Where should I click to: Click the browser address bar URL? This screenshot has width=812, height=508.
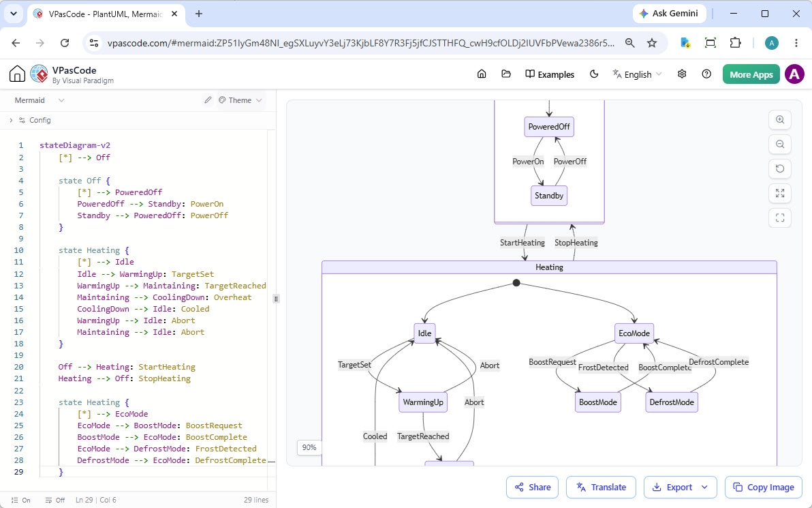361,43
